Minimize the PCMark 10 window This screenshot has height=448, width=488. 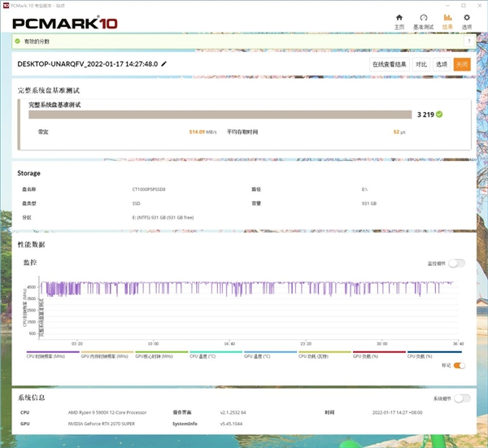coord(448,6)
